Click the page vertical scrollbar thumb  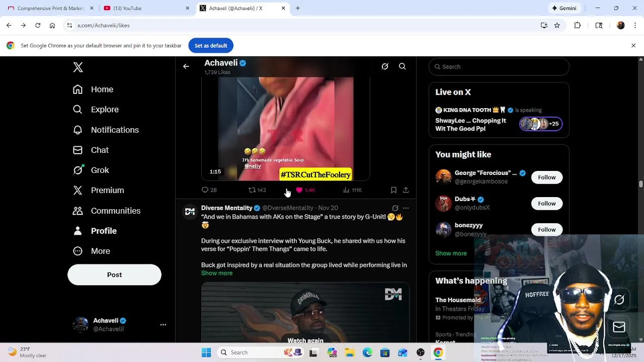[x=640, y=184]
